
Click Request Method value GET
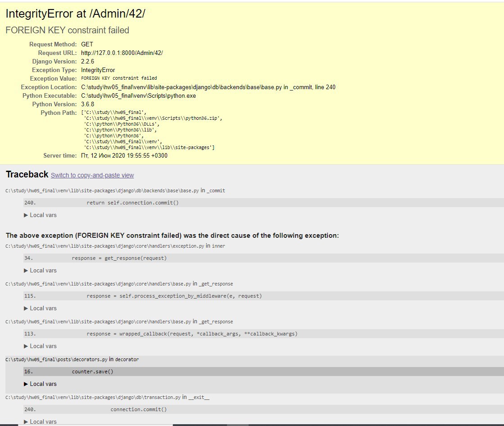[87, 44]
